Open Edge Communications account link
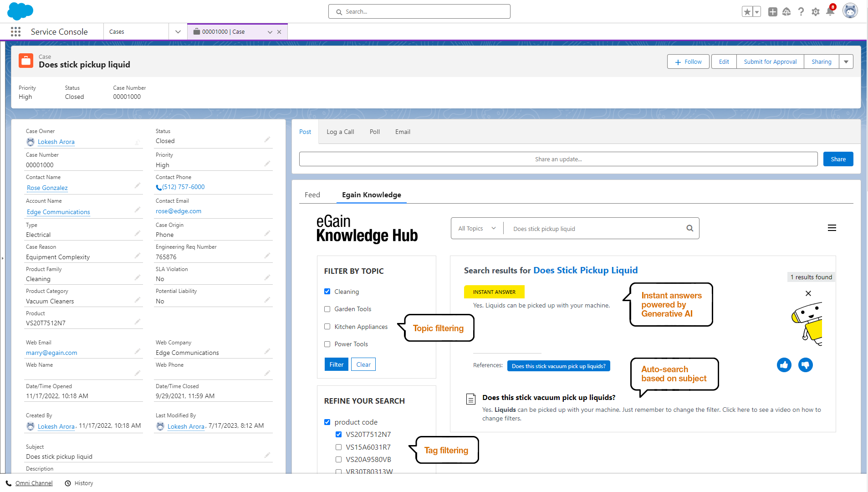Screen dimensions: 868x492 pos(58,212)
